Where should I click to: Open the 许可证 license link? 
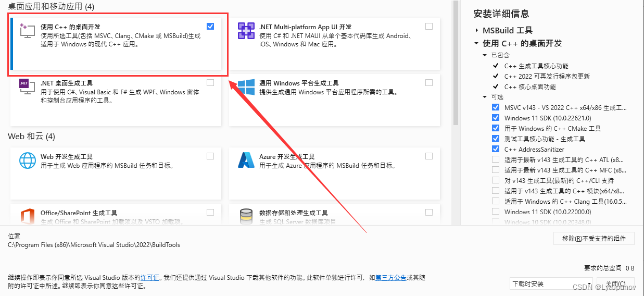(x=150, y=278)
